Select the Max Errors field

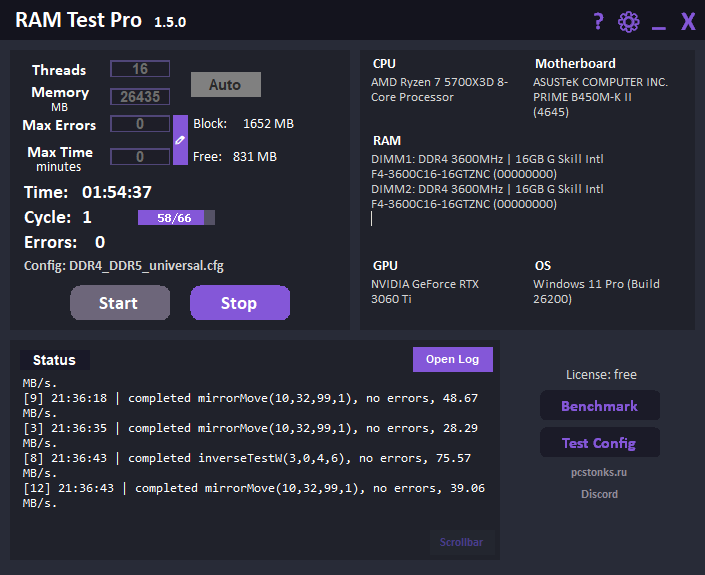click(x=140, y=124)
